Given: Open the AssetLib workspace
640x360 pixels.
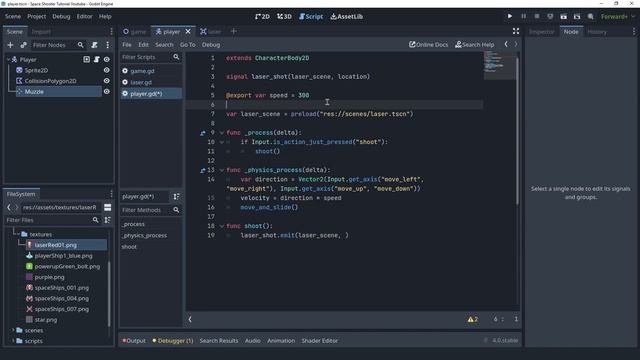Looking at the screenshot, I should [347, 16].
